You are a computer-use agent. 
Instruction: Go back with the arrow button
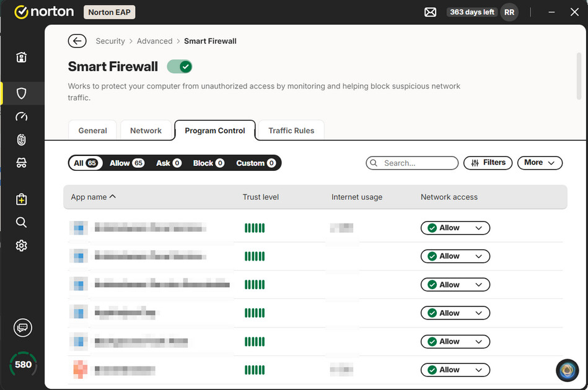(77, 41)
